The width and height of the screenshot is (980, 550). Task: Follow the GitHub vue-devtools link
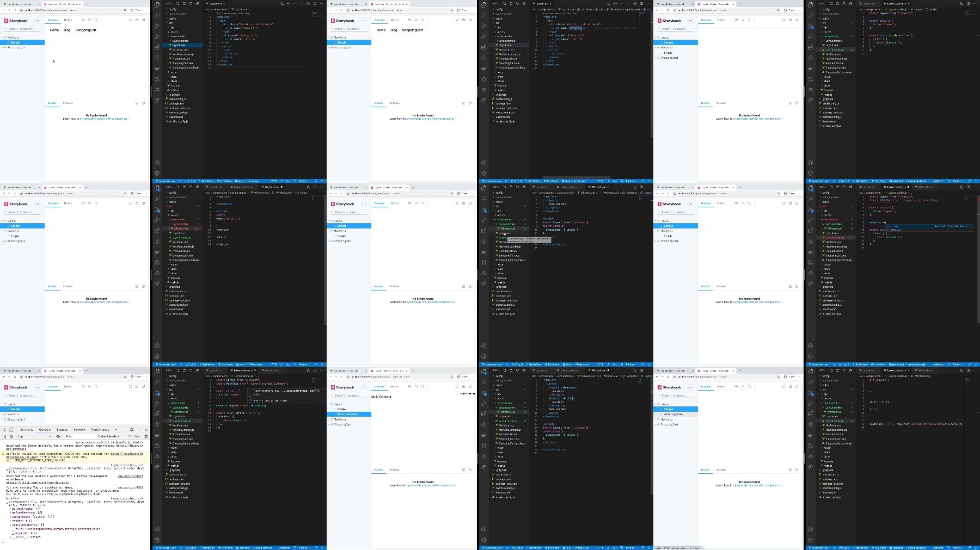[x=37, y=483]
